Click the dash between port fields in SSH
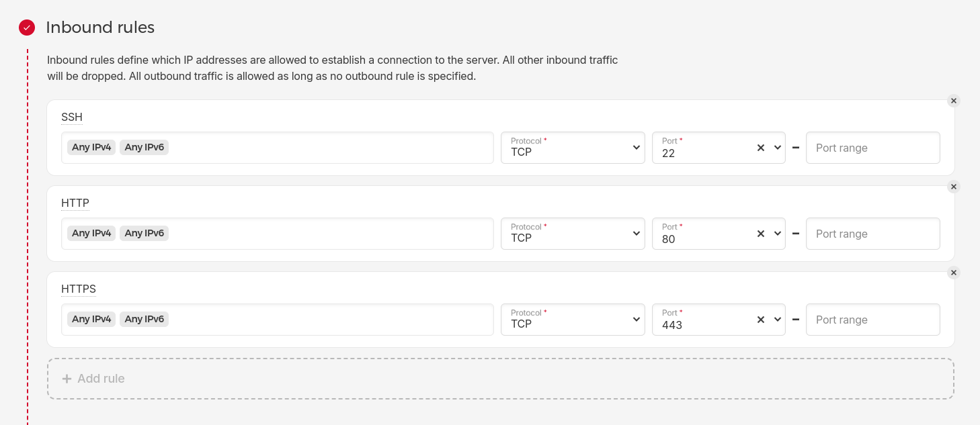 796,148
